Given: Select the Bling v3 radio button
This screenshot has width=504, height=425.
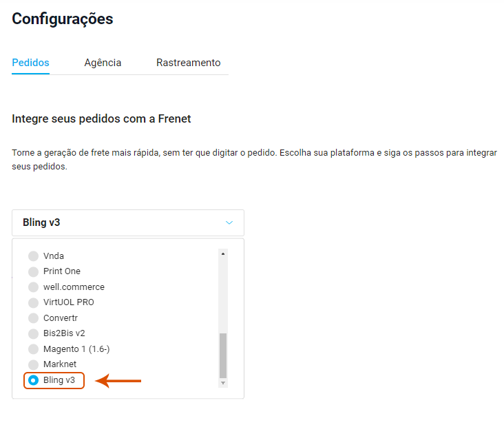Looking at the screenshot, I should coord(33,380).
